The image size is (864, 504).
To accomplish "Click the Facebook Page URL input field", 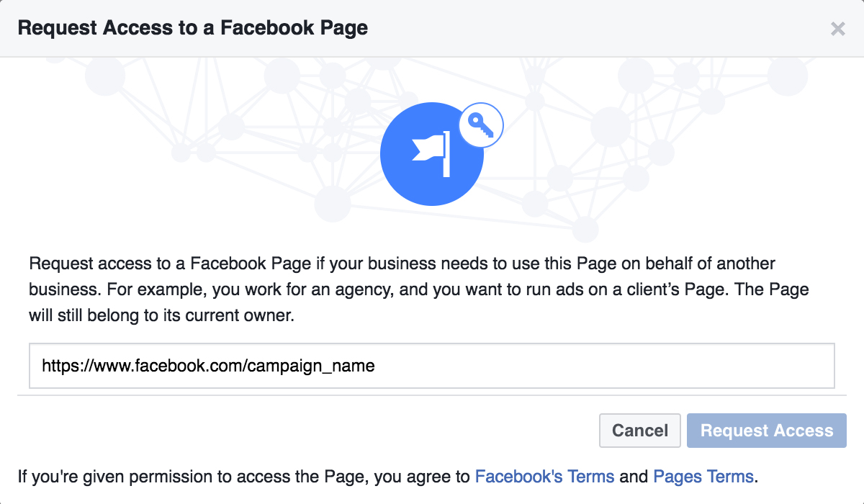I will click(431, 366).
